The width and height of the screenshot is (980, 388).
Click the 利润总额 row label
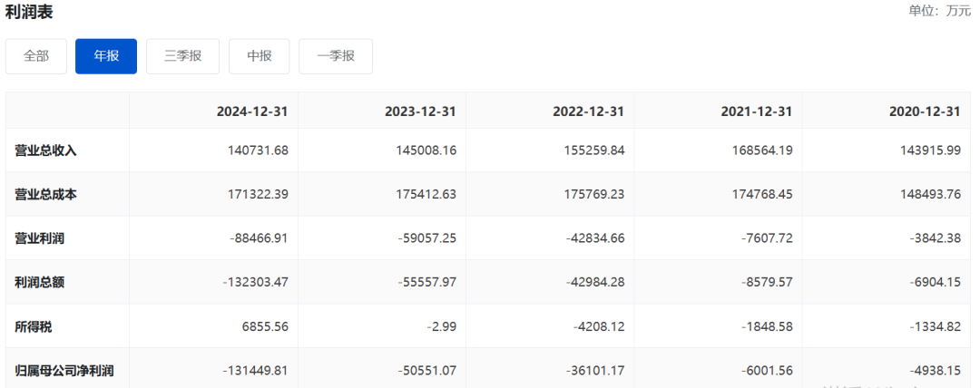pyautogui.click(x=40, y=282)
